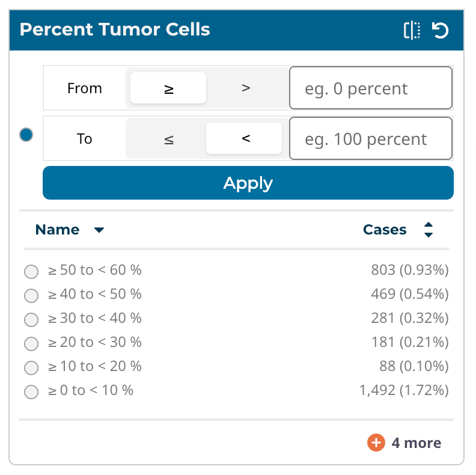The image size is (476, 475).
Task: Pick the ≥ 20 to < 30 % radio
Action: [31, 343]
